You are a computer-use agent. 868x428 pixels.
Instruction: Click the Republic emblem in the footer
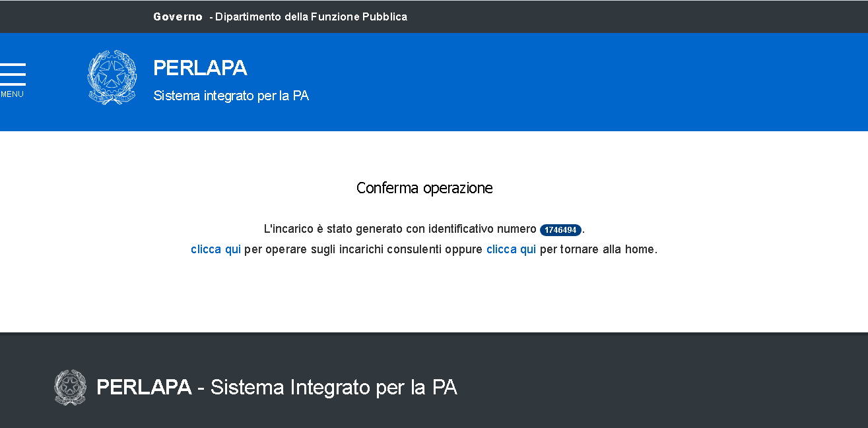70,387
